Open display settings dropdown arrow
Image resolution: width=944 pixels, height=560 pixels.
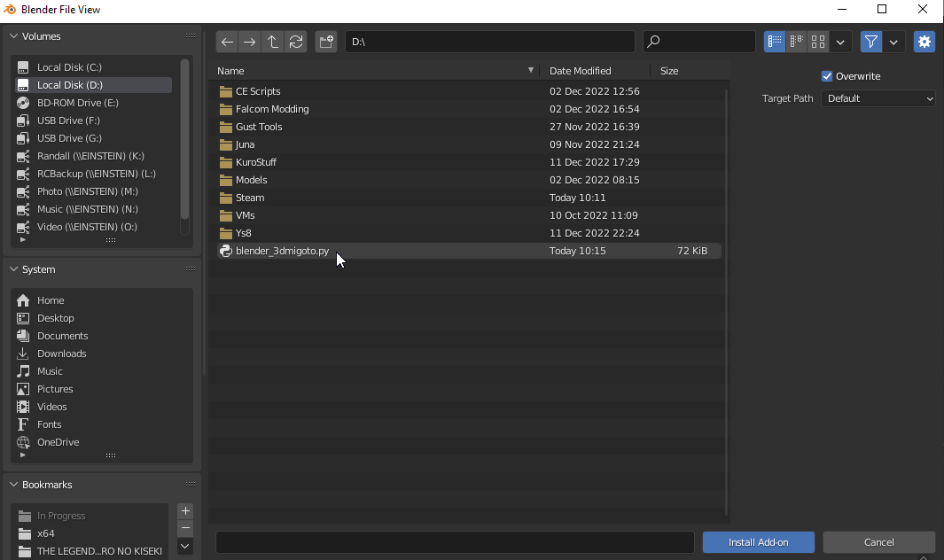(840, 42)
